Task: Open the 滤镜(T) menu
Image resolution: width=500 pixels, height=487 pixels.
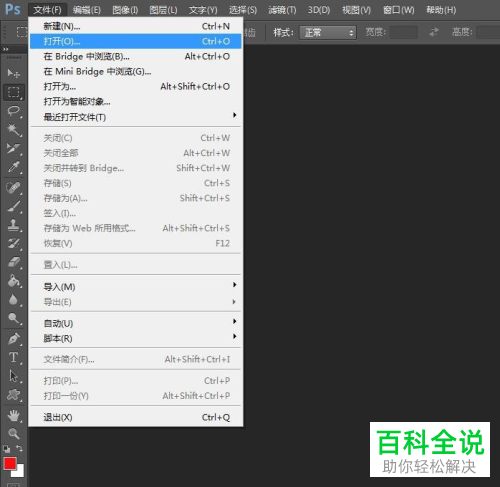Action: click(x=282, y=10)
